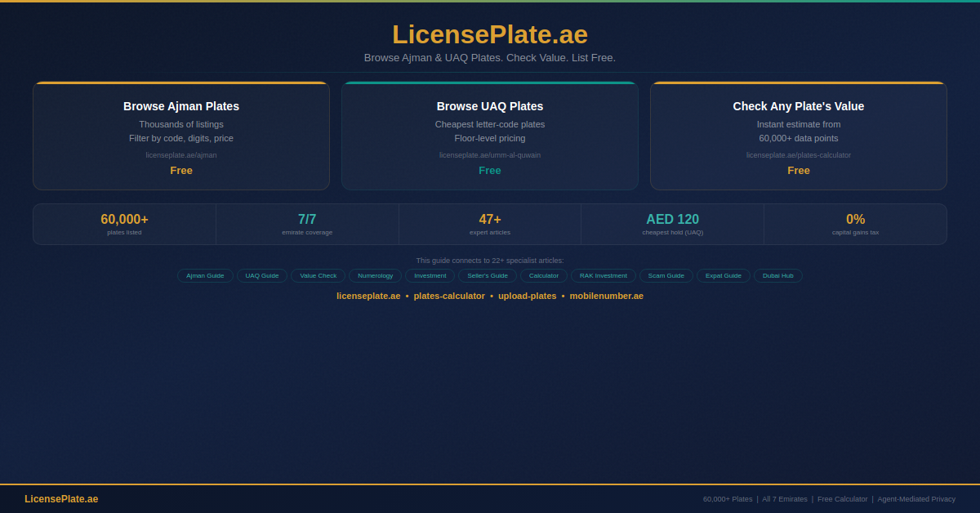Viewport: 980px width, 513px height.
Task: Open the Expat Guide tag
Action: pos(724,276)
